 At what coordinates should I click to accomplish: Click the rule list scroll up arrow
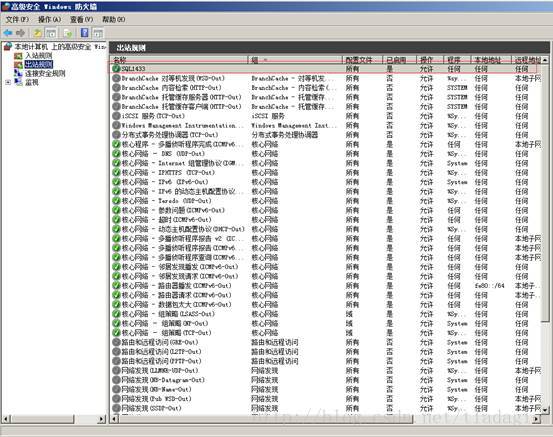545,60
